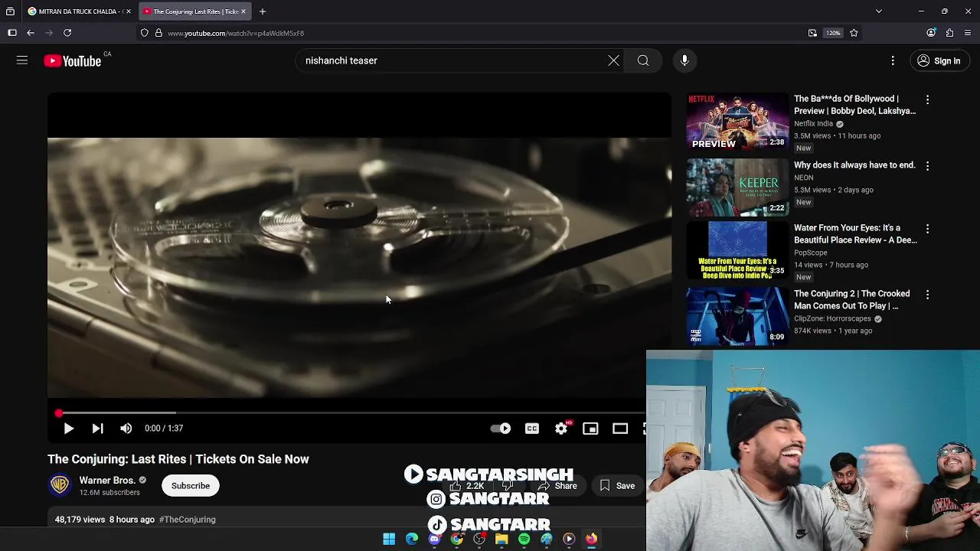Image resolution: width=980 pixels, height=551 pixels.
Task: Select the Firefox taskbar icon
Action: [591, 539]
